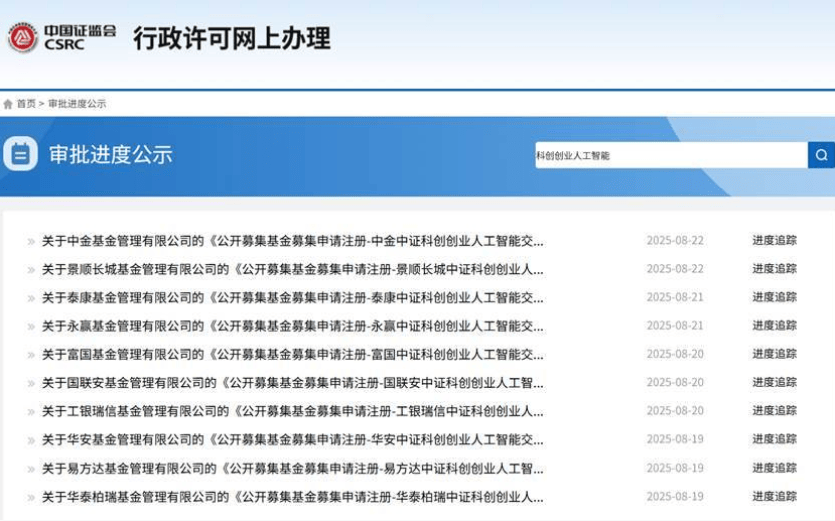Open the 中金基金管理有限公司 application entry
The height and width of the screenshot is (521, 835).
tap(292, 241)
